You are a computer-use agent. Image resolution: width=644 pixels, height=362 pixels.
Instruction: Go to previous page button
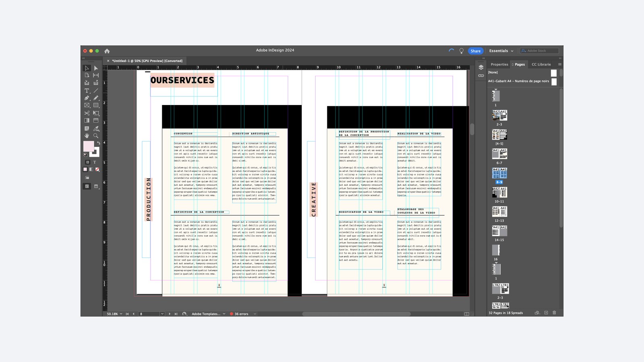(134, 314)
